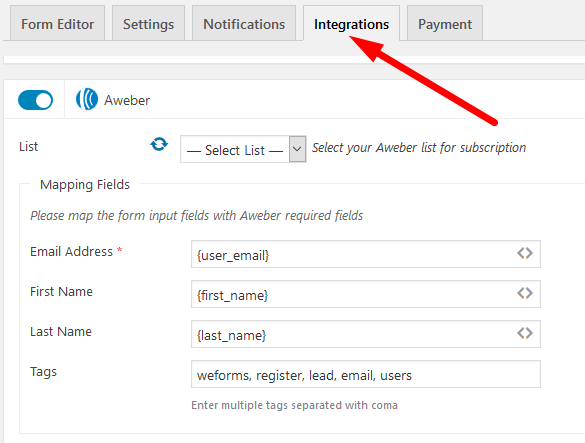This screenshot has width=585, height=443.
Task: Open merge tags for Email Address field
Action: [x=525, y=253]
